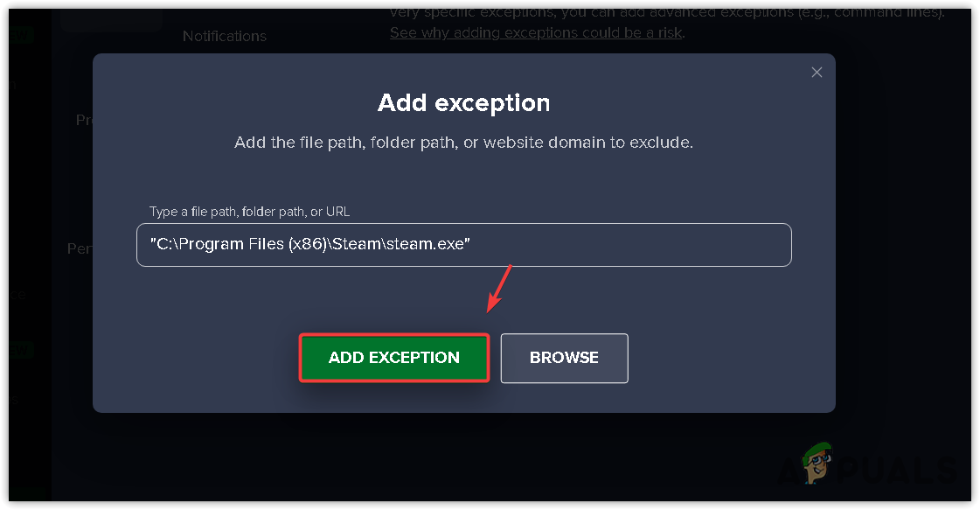Click the 'Type a file path, folder path, or URL' label
The width and height of the screenshot is (980, 510).
(x=249, y=212)
